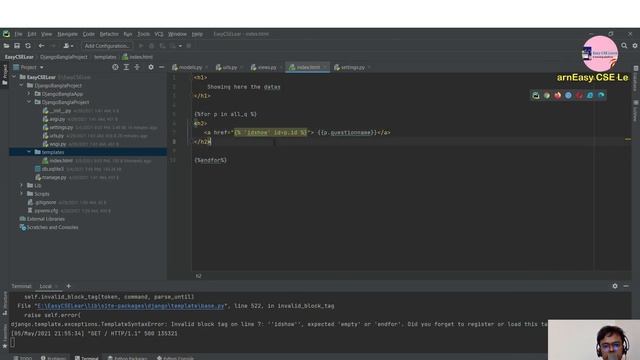Viewport: 640px width, 360px height.
Task: Open the Tools menu
Action: coord(143,34)
